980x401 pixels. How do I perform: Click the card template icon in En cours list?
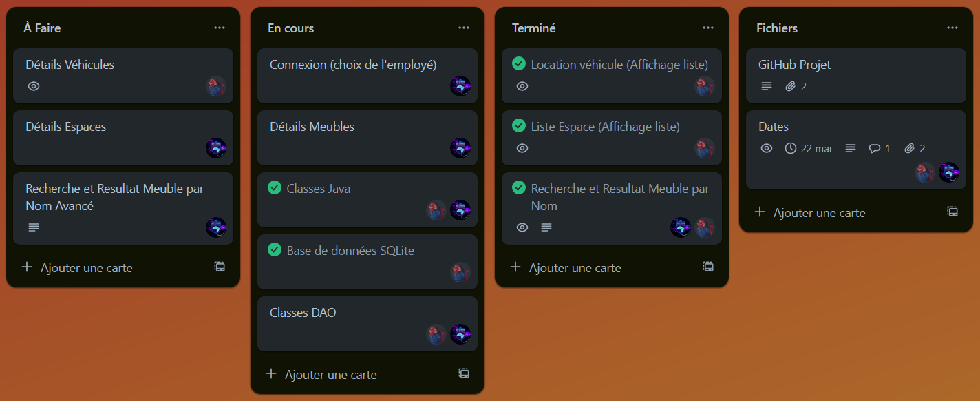[x=463, y=373]
